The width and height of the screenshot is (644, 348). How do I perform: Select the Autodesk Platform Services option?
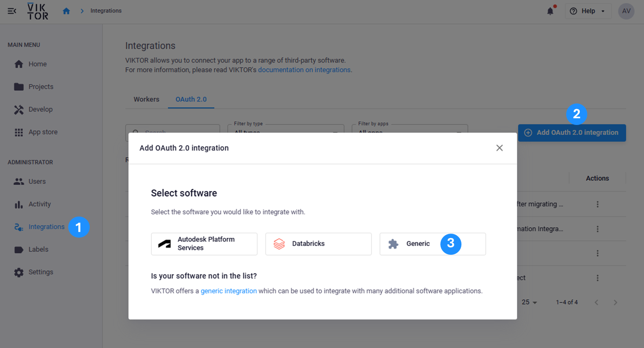click(204, 244)
